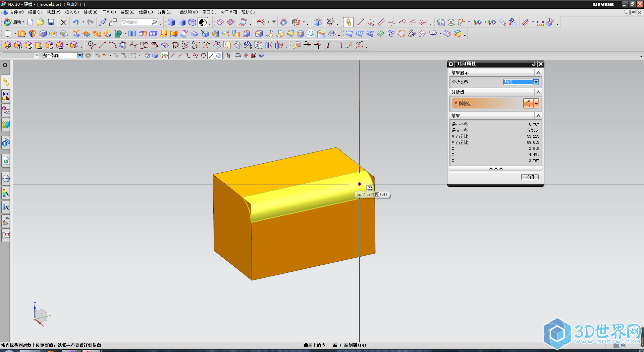The height and width of the screenshot is (352, 644).
Task: Click the 关闭 button
Action: [x=530, y=177]
